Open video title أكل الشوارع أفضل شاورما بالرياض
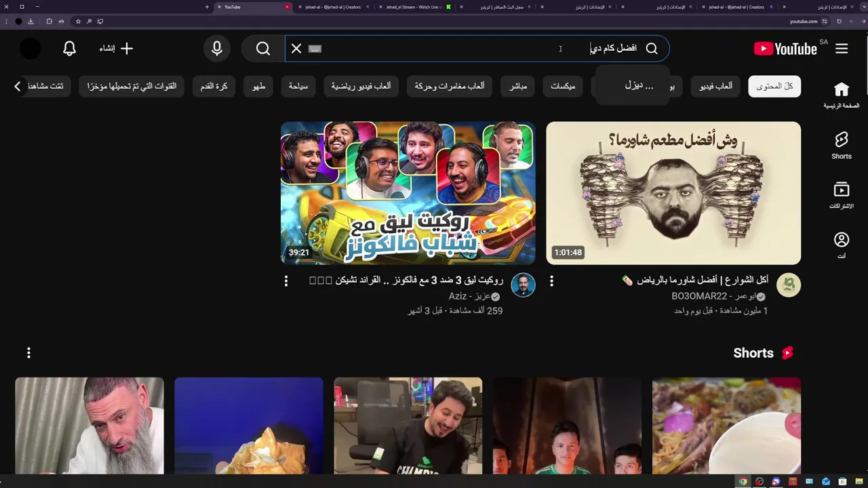This screenshot has height=488, width=868. pyautogui.click(x=695, y=280)
